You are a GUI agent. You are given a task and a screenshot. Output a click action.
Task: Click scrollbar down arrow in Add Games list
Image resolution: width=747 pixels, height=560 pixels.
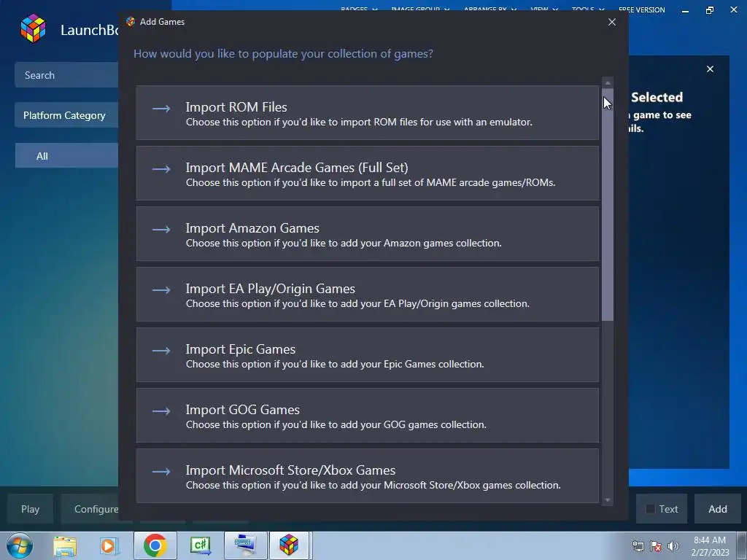(x=608, y=500)
